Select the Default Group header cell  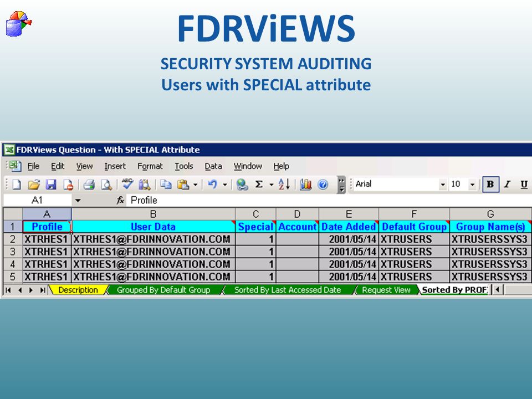coord(415,227)
